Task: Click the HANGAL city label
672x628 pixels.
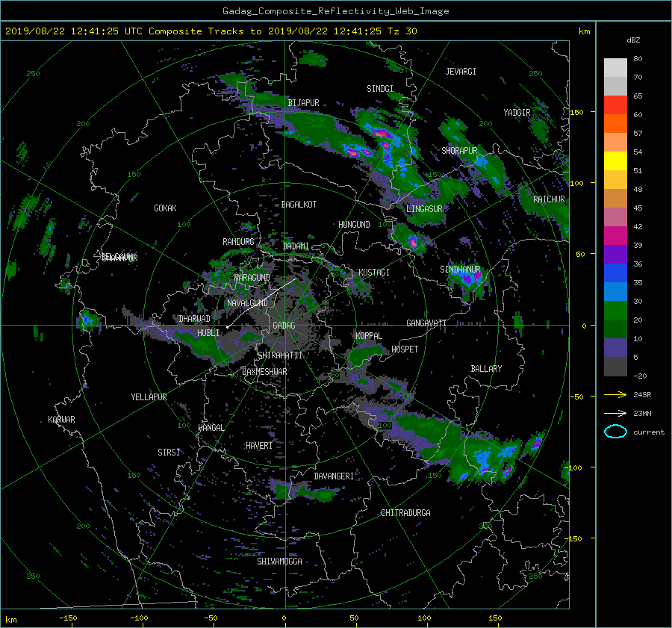Action: [211, 428]
